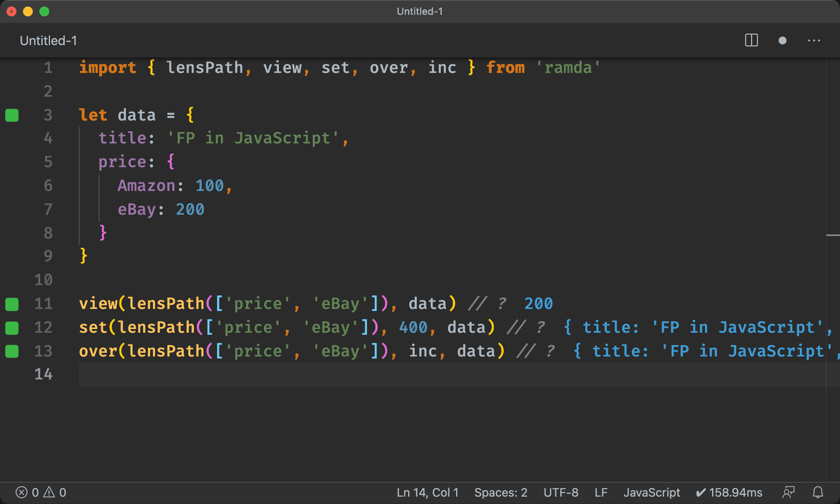The height and width of the screenshot is (504, 840).
Task: Click the value 400 on line 12
Action: coord(413,327)
